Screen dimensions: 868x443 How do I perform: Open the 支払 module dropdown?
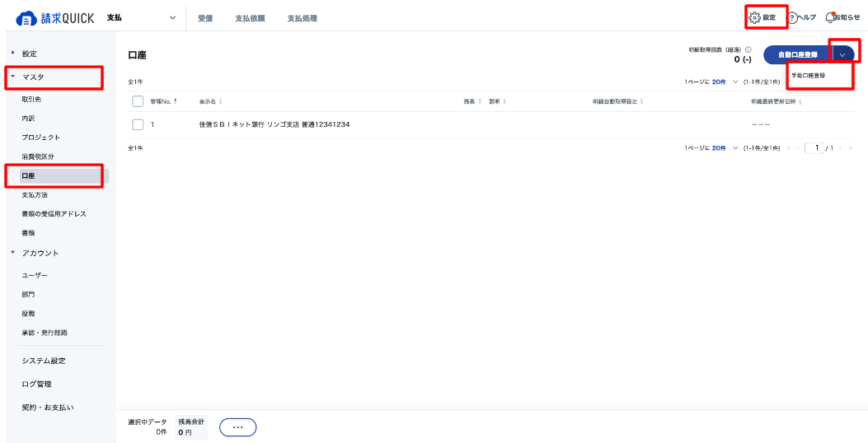click(x=142, y=17)
